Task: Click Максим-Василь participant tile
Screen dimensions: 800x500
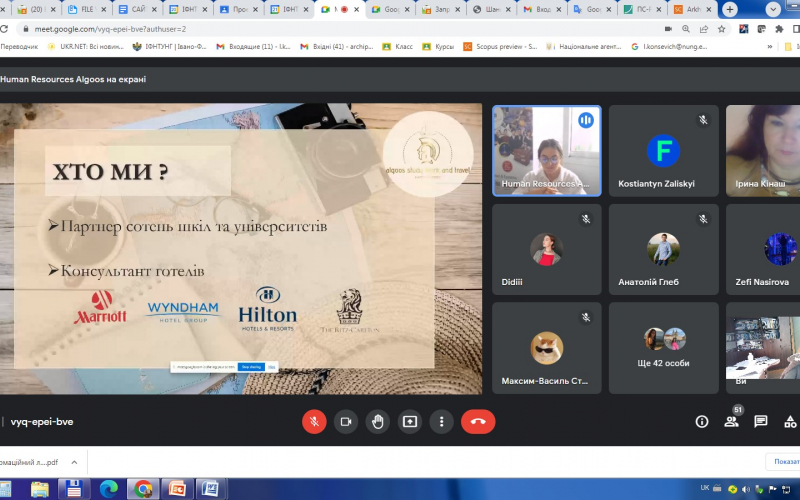Action: [546, 348]
